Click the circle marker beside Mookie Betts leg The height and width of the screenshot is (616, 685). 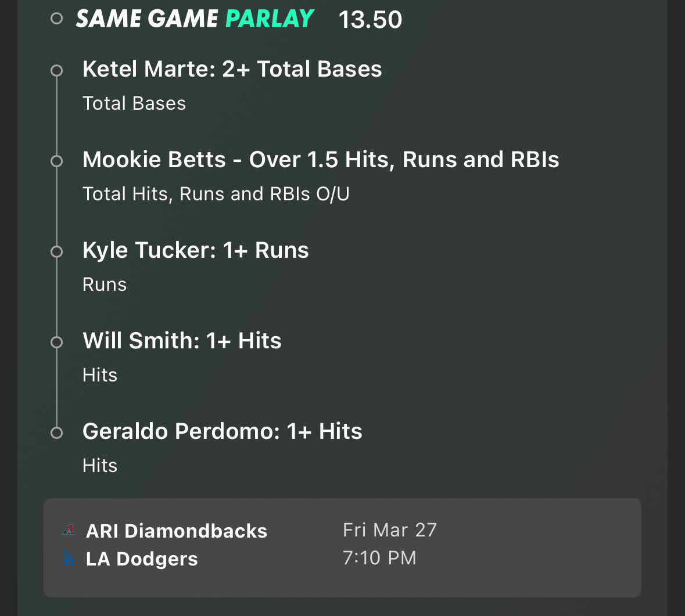point(56,161)
